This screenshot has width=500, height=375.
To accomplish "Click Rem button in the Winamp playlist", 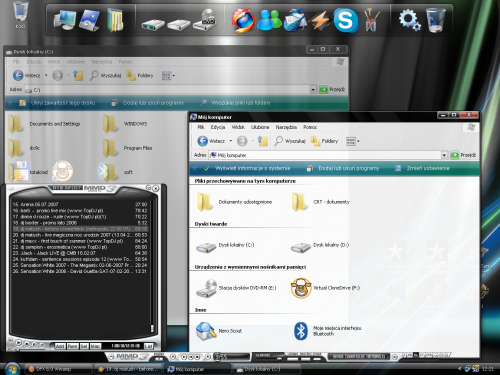I will [x=72, y=346].
